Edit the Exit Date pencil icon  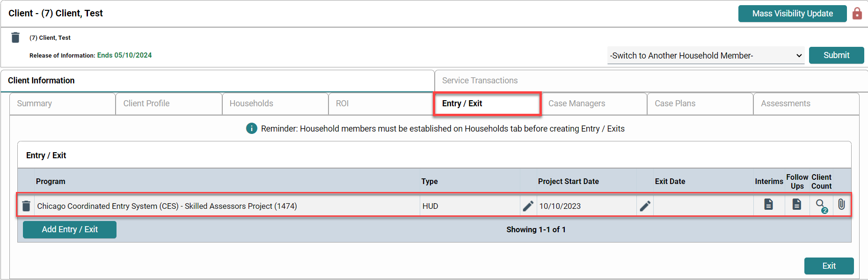pyautogui.click(x=645, y=206)
